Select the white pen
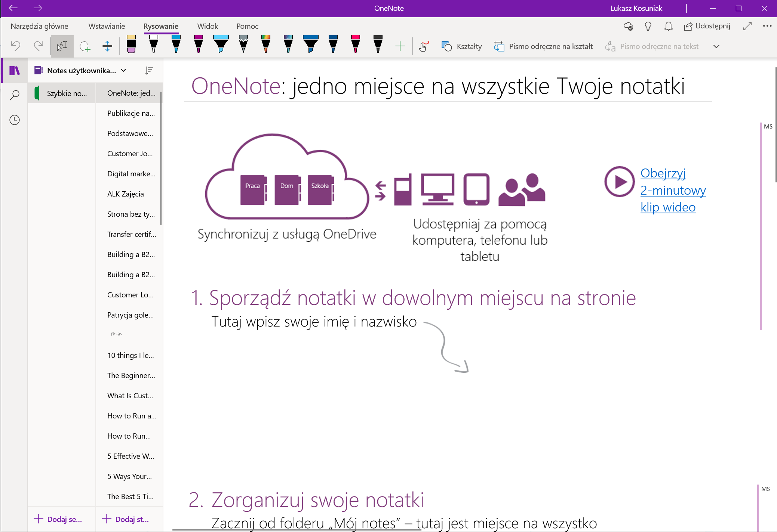Image resolution: width=777 pixels, height=532 pixels. [154, 44]
